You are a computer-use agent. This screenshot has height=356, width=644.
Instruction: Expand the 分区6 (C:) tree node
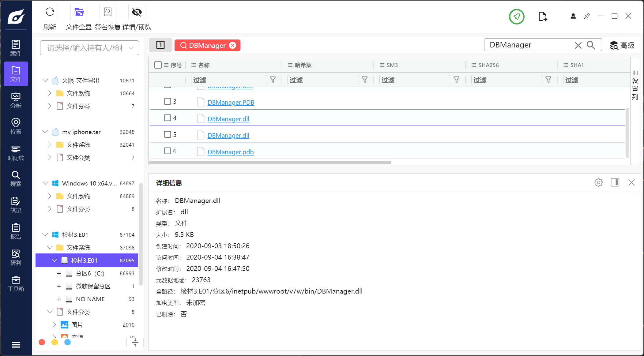59,273
